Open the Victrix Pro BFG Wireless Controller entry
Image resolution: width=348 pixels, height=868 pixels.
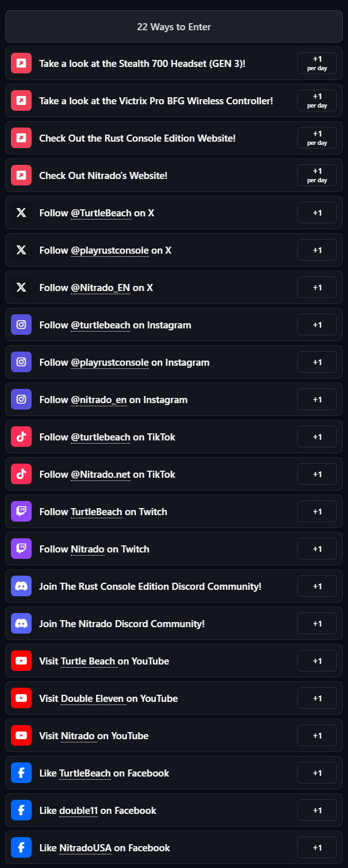point(174,100)
